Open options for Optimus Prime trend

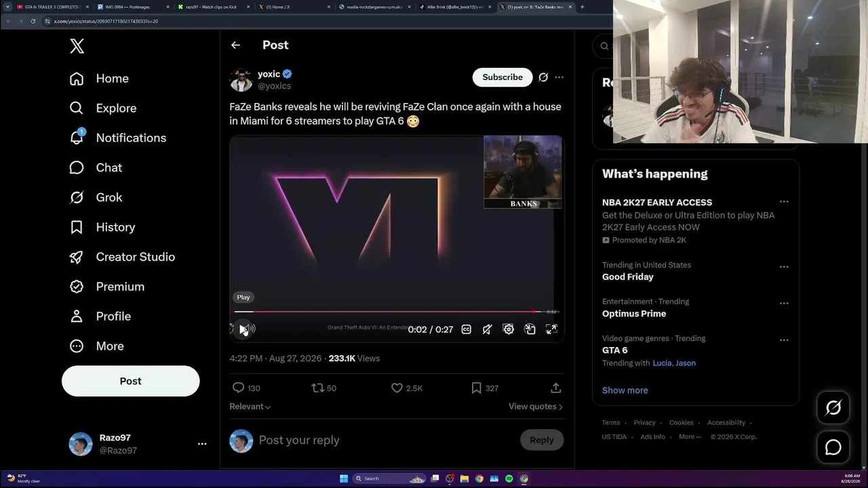[784, 304]
